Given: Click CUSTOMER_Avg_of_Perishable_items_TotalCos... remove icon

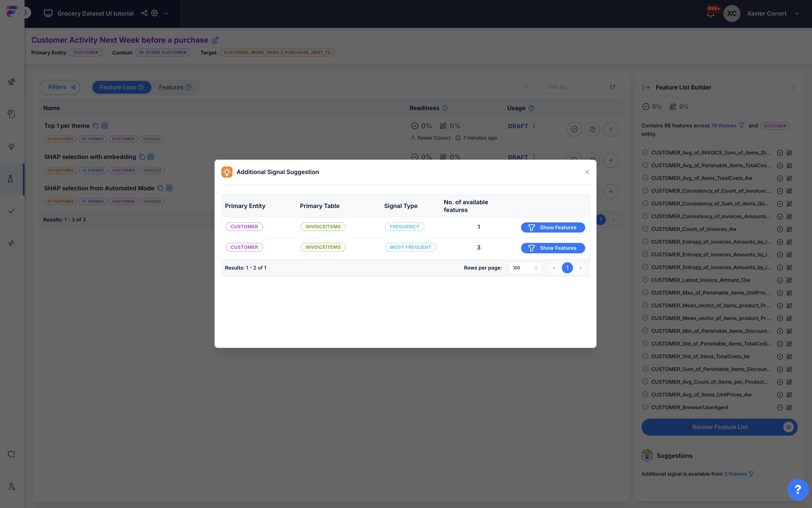Looking at the screenshot, I should click(645, 165).
